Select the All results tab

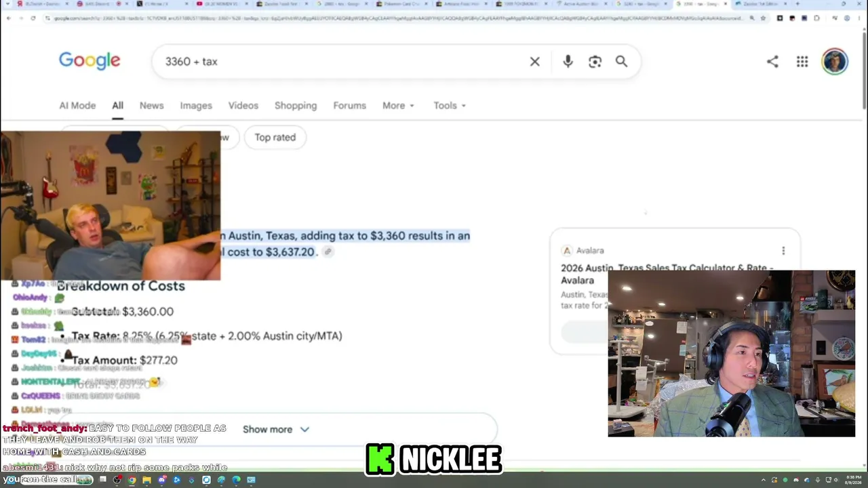[x=117, y=106]
